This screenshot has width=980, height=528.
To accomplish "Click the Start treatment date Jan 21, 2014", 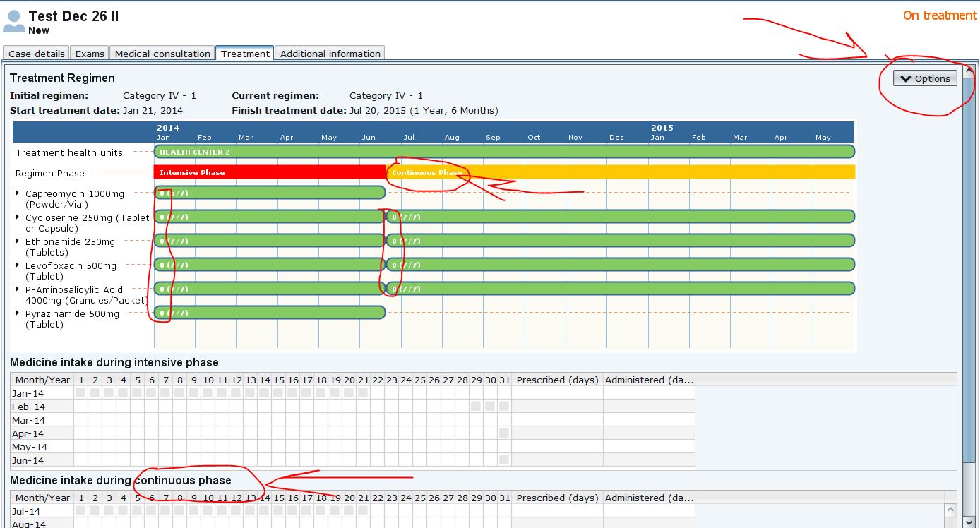I will 153,110.
